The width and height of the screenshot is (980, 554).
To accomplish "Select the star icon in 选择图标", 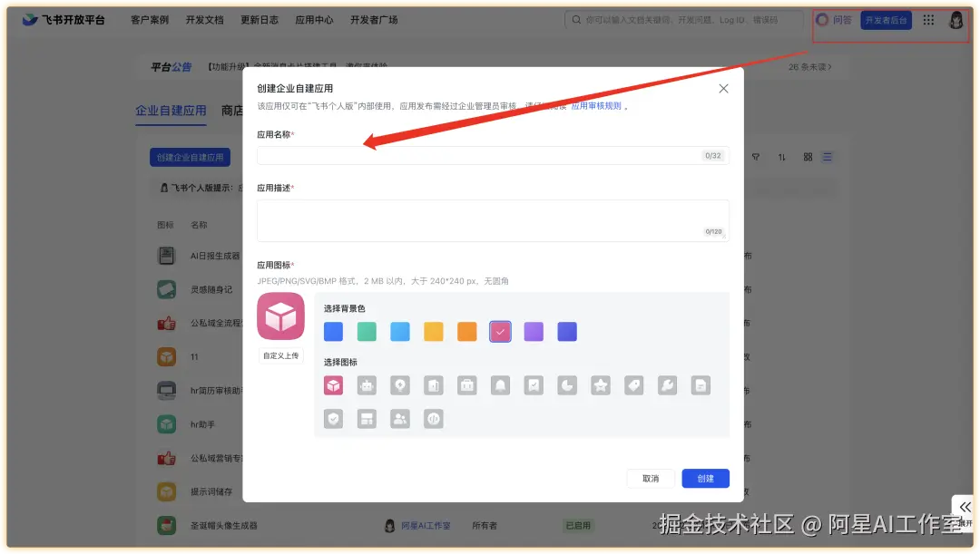I will [x=601, y=385].
